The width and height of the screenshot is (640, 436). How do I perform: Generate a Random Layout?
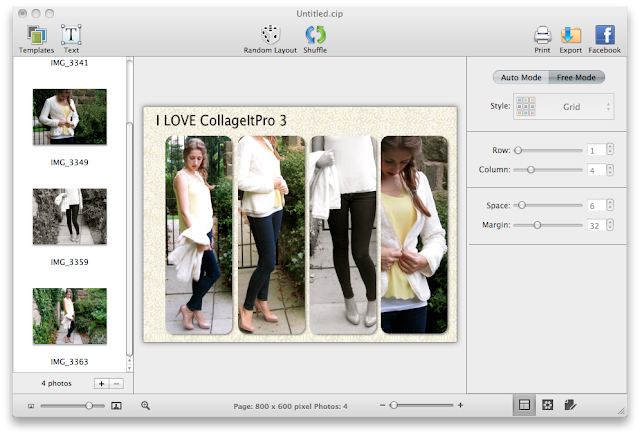(x=270, y=39)
